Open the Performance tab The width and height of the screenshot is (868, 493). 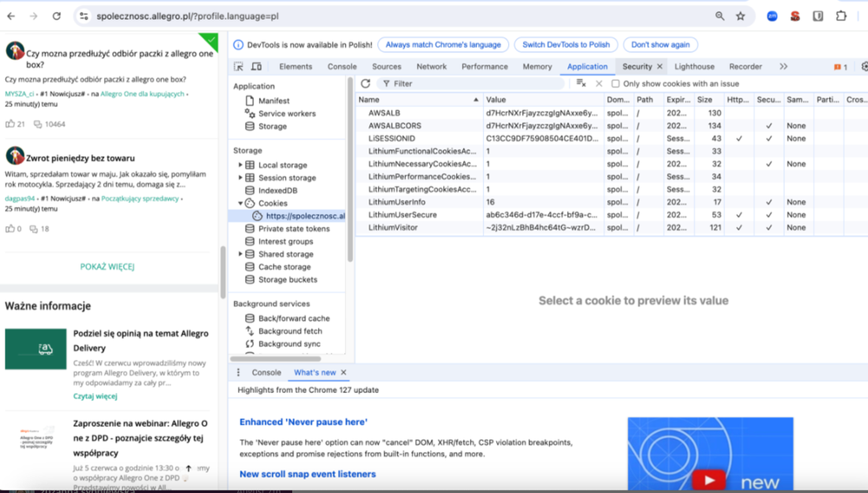pyautogui.click(x=484, y=66)
